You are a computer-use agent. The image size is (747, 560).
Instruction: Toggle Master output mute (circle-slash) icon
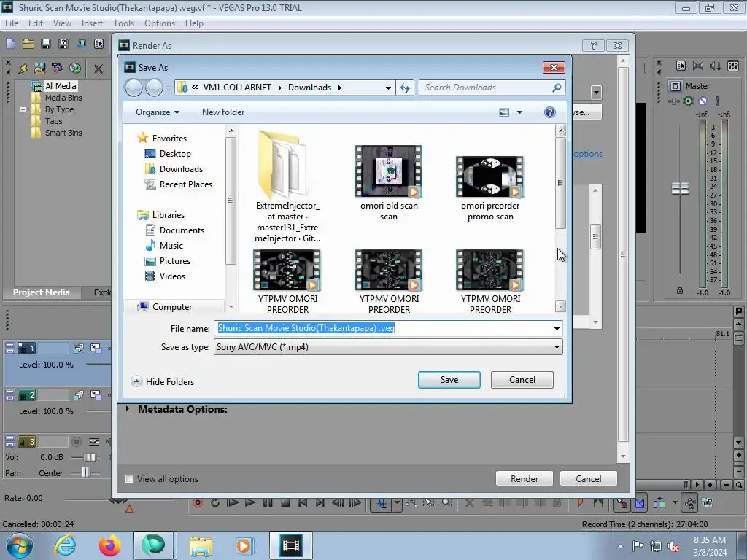click(703, 101)
